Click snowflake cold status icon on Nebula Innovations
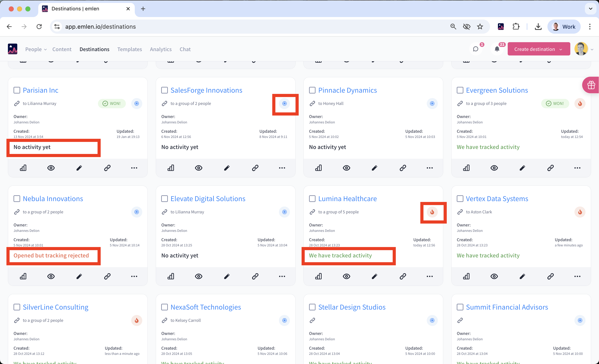Image resolution: width=599 pixels, height=364 pixels. 137,212
